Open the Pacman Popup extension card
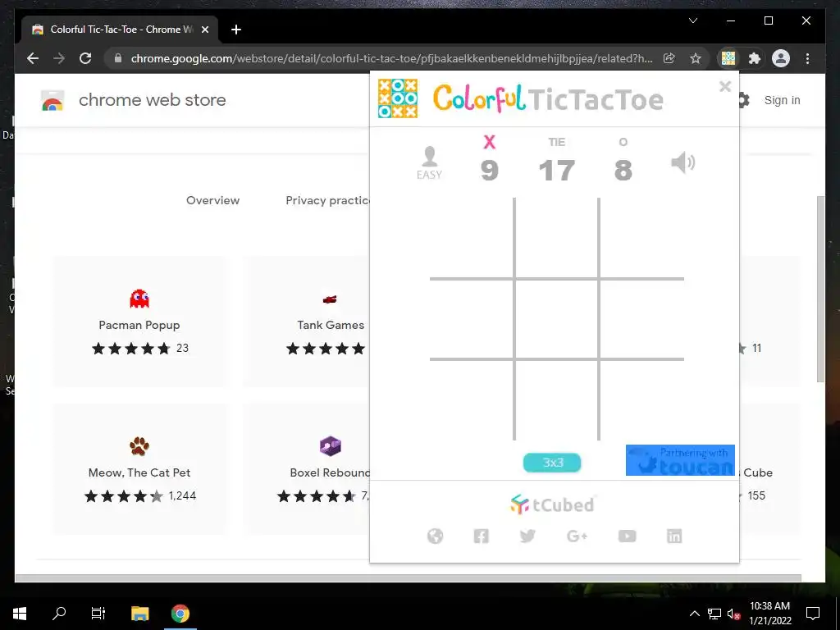The height and width of the screenshot is (630, 840). click(139, 322)
